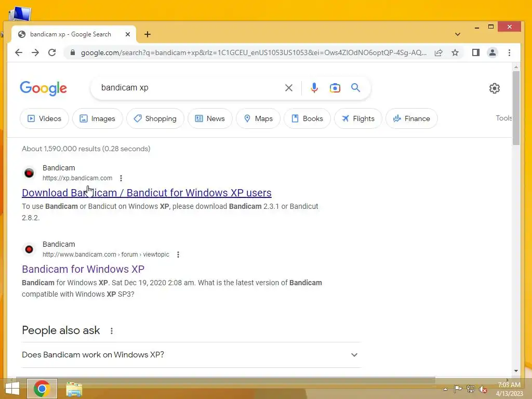Open a new browser tab
This screenshot has width=532, height=399.
point(147,34)
